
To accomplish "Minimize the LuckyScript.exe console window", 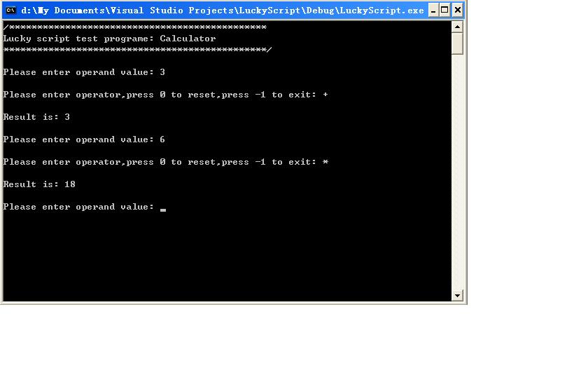I will [x=433, y=10].
